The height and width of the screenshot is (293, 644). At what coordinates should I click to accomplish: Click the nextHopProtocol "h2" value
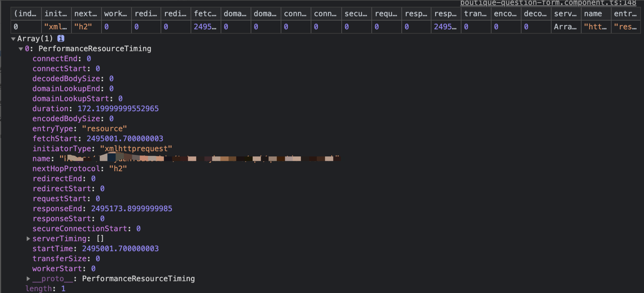tap(118, 169)
